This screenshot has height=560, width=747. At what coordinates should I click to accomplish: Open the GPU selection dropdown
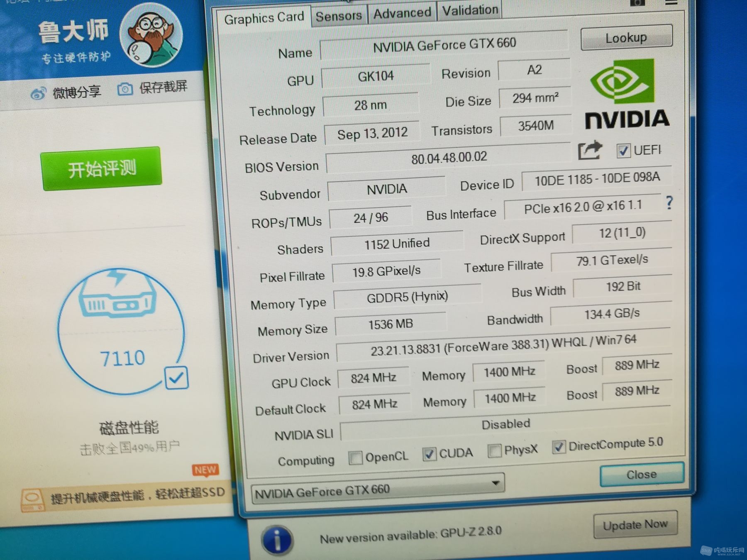coord(378,489)
